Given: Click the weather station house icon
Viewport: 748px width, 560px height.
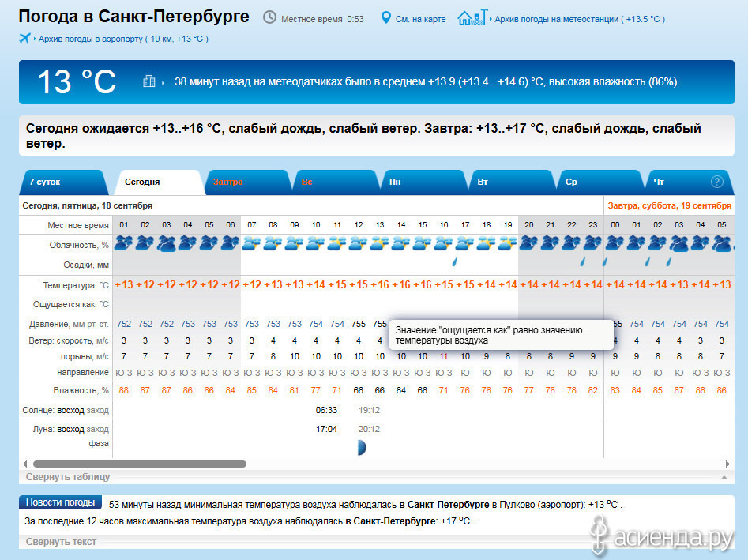Looking at the screenshot, I should point(472,17).
